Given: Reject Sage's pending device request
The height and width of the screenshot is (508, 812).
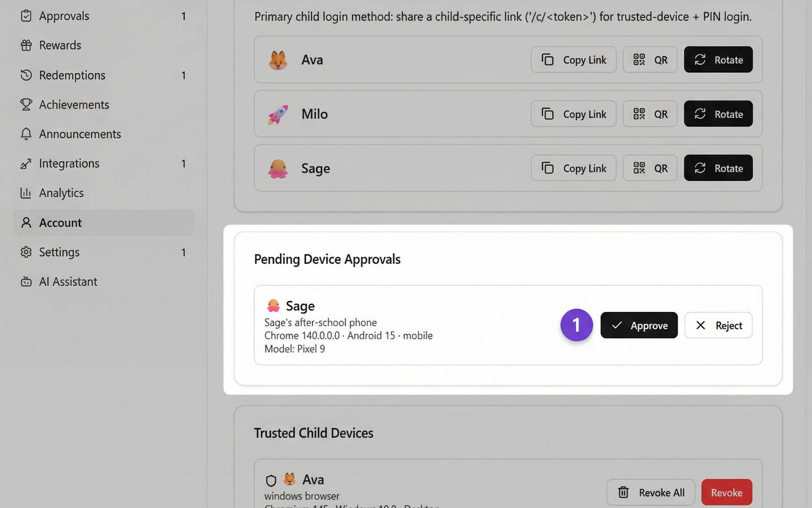Looking at the screenshot, I should click(x=718, y=325).
